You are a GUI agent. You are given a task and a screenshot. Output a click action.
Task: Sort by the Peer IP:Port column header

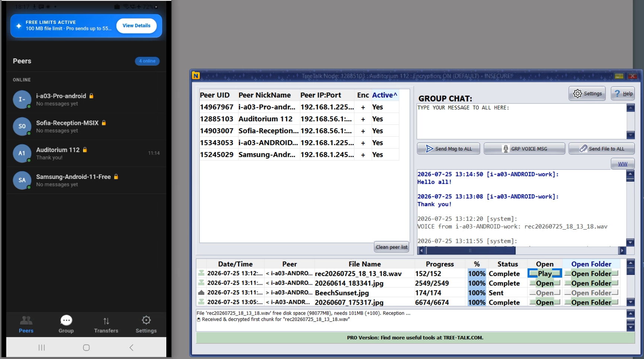click(x=327, y=95)
